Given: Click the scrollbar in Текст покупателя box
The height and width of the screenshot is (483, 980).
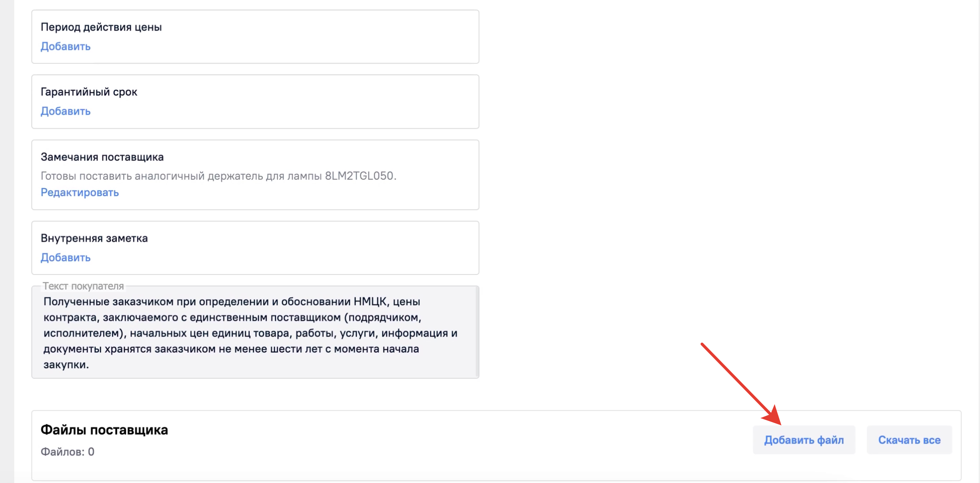Looking at the screenshot, I should (x=477, y=332).
